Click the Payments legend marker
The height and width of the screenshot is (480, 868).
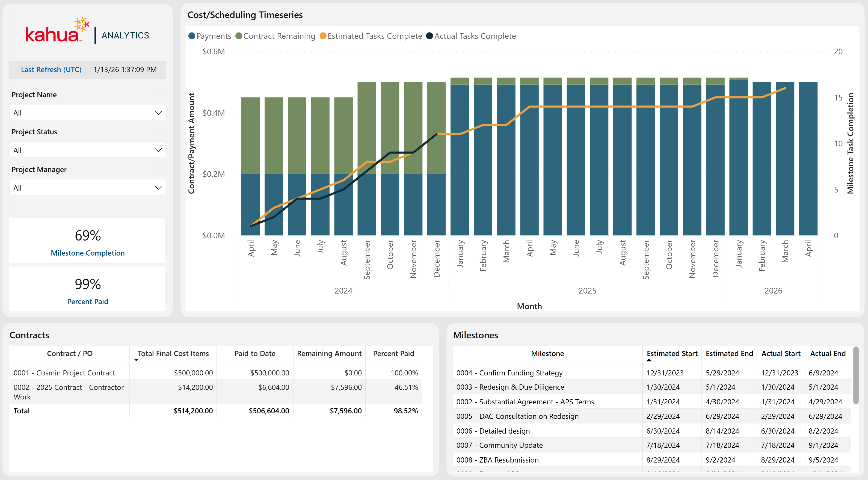[x=192, y=36]
